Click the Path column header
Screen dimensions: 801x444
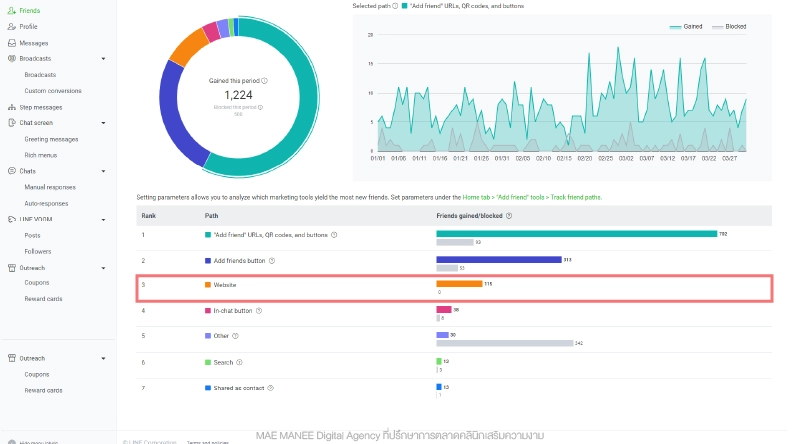coord(211,216)
